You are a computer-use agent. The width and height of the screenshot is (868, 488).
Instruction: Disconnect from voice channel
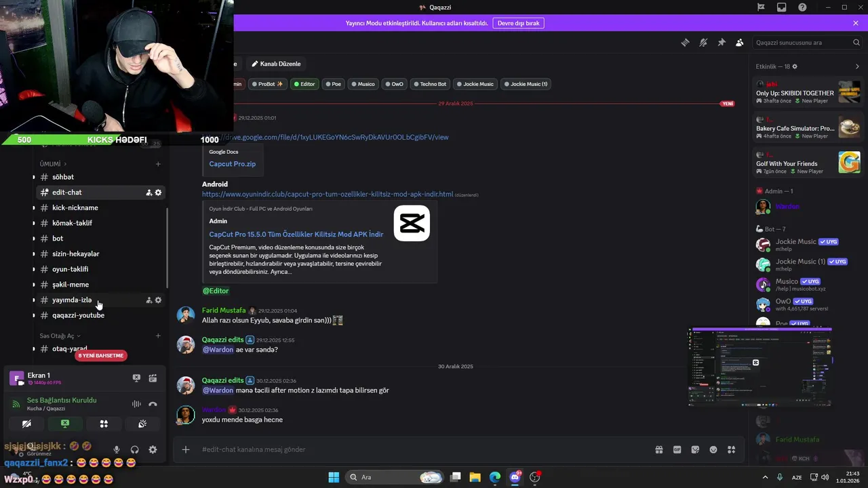[153, 404]
